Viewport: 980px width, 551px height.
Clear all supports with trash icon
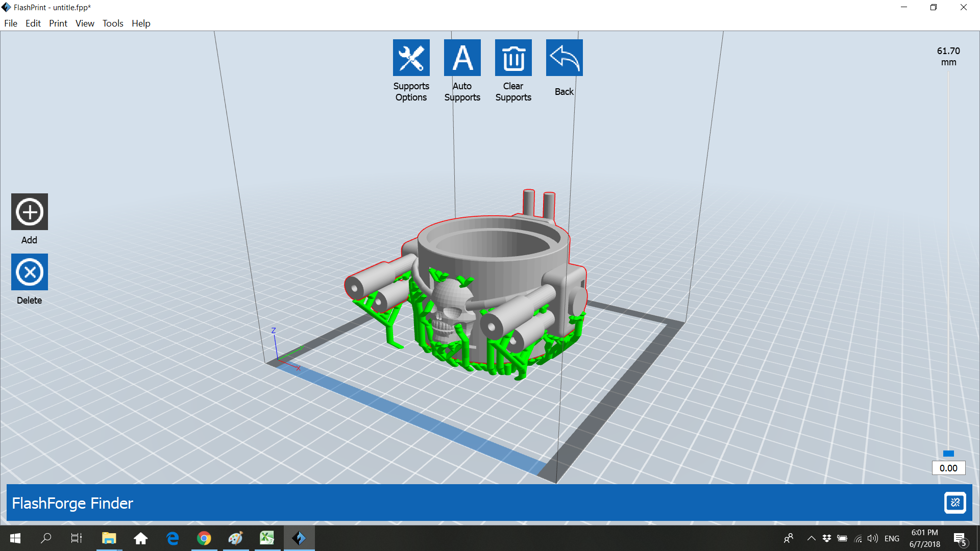pos(513,58)
